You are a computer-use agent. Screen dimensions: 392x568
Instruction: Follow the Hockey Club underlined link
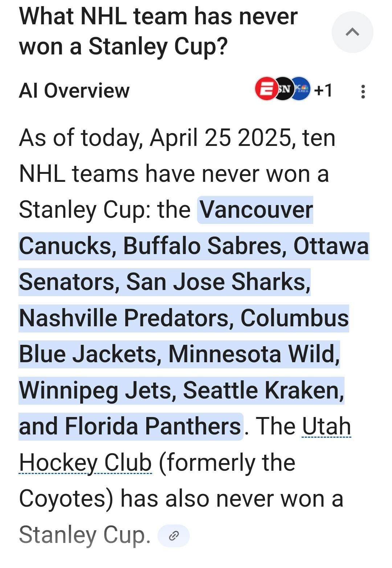tap(85, 463)
